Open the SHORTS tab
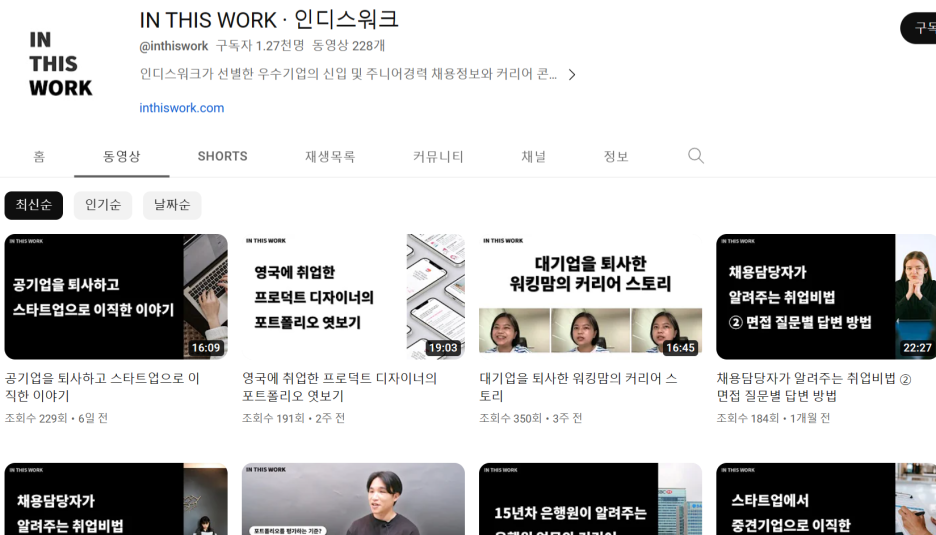This screenshot has width=936, height=535. [222, 156]
